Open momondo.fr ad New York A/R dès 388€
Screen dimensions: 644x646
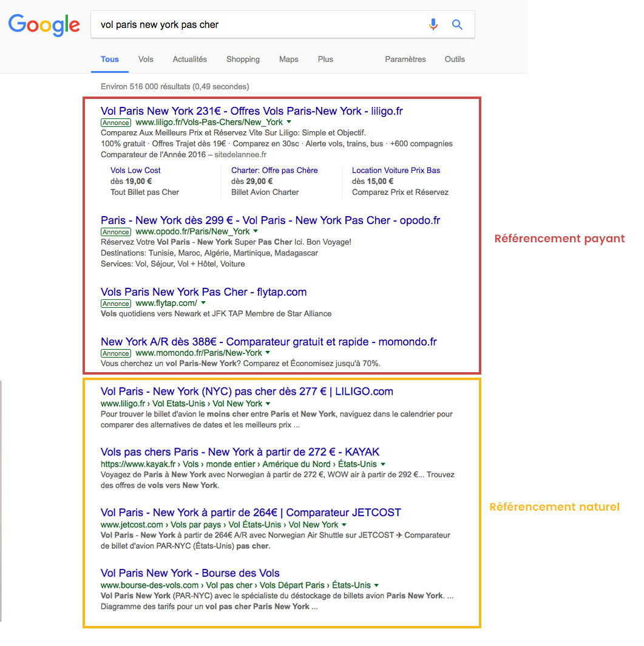tap(268, 342)
